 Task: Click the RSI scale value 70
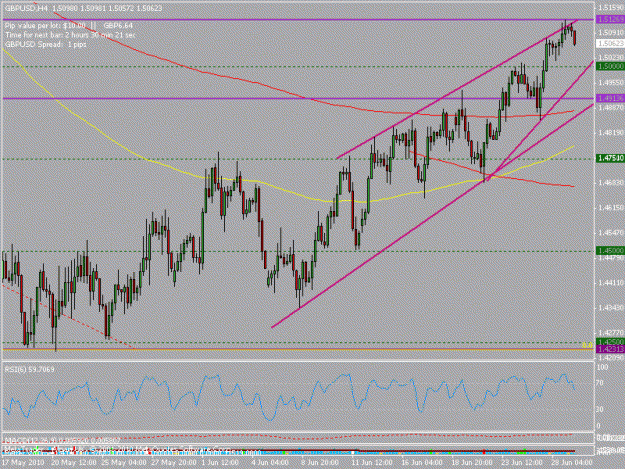pos(600,383)
